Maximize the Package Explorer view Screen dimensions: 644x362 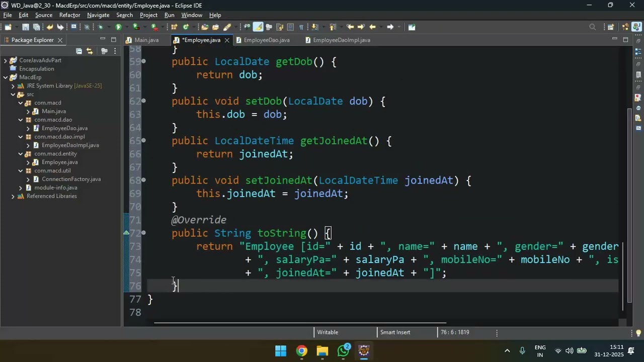(114, 39)
